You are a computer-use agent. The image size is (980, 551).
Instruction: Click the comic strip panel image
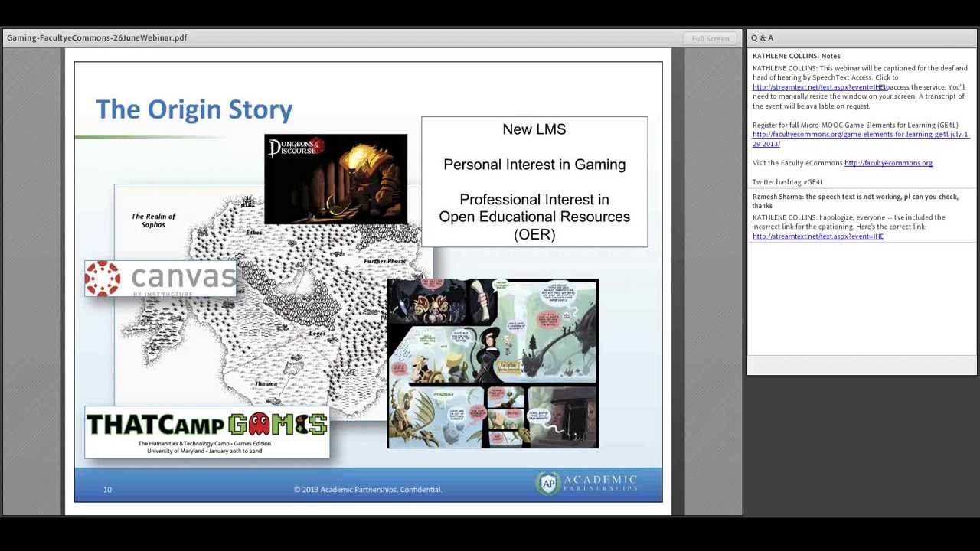492,364
